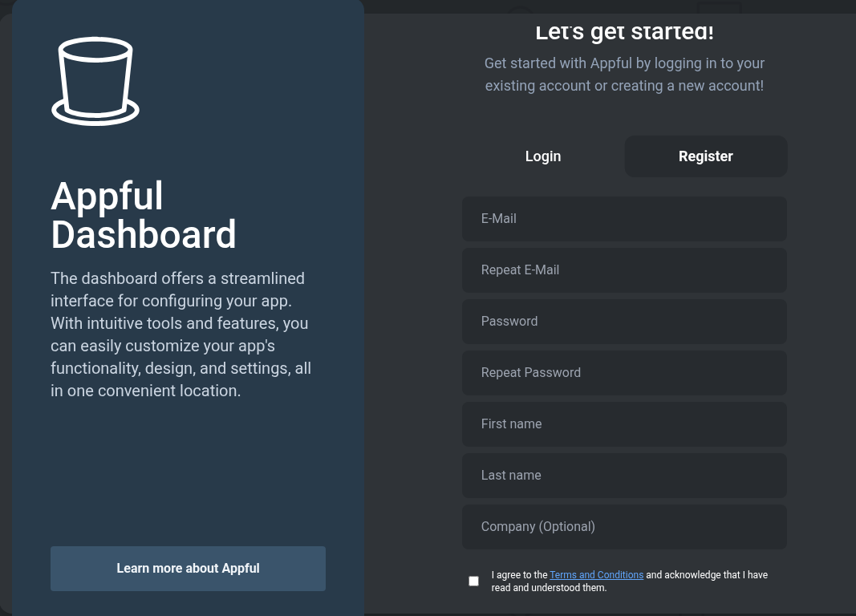Click the dashboard description paragraph

[x=181, y=334]
